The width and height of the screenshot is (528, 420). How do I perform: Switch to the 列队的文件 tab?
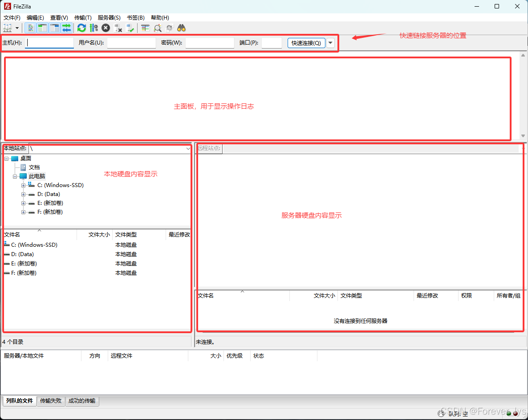click(20, 401)
